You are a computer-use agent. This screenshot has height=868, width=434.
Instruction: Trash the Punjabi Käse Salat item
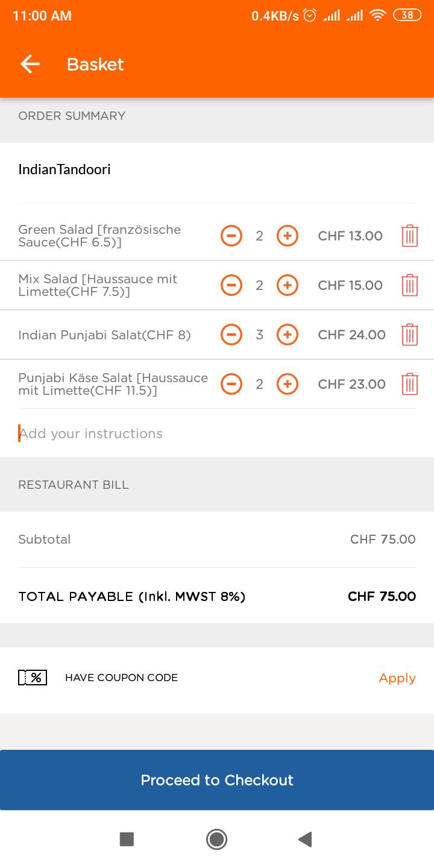tap(409, 384)
